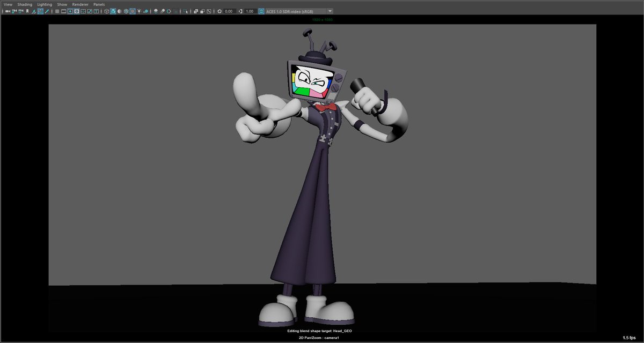The image size is (644, 343).
Task: Click Wireframe on Shaded icon
Action: [126, 11]
